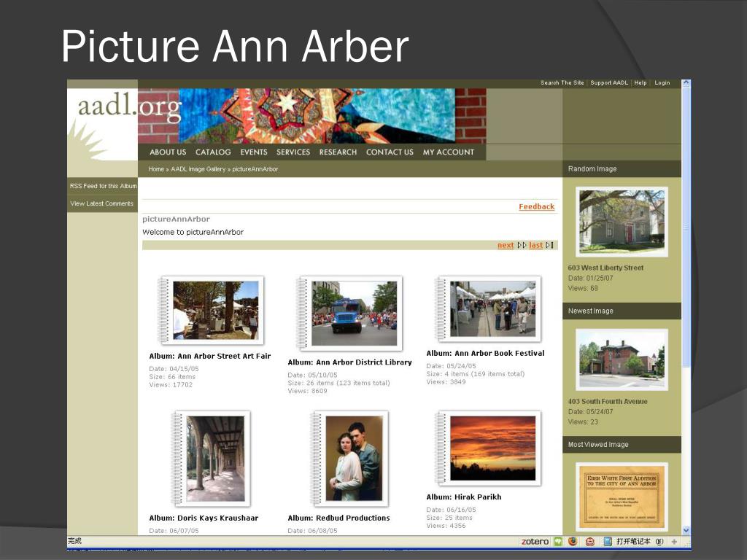Click Album: Redbud Productions title
Image resolution: width=747 pixels, height=560 pixels.
pos(338,518)
